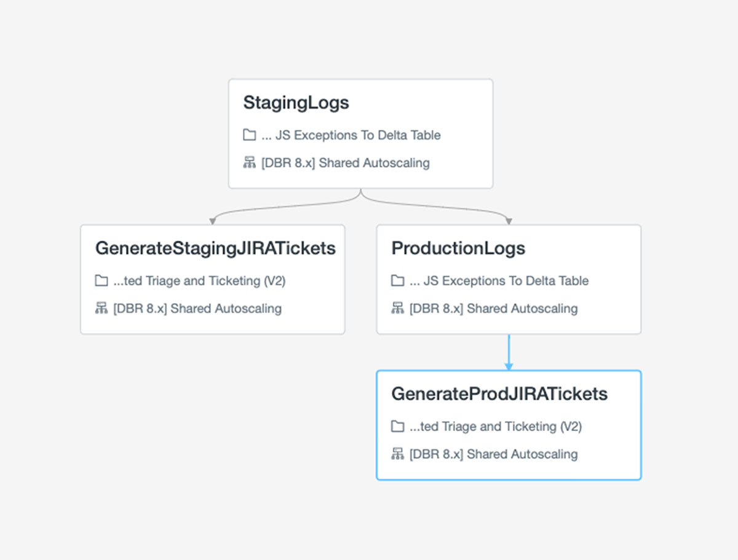Select the ProductionLogs task title
Screen dimensions: 738x560
pos(458,248)
